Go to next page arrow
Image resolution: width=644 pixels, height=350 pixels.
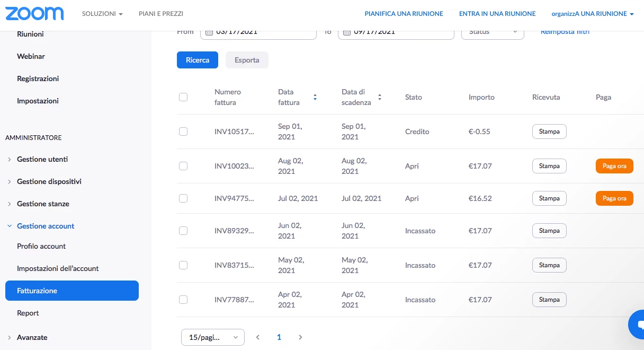pyautogui.click(x=300, y=337)
